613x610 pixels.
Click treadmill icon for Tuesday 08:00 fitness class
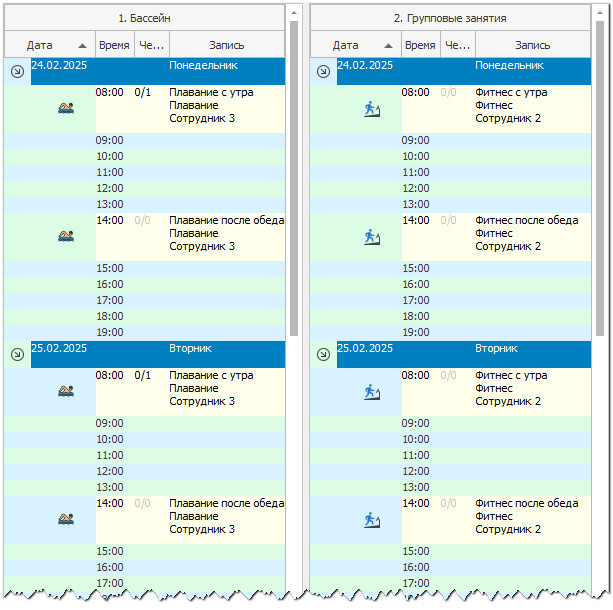point(371,392)
